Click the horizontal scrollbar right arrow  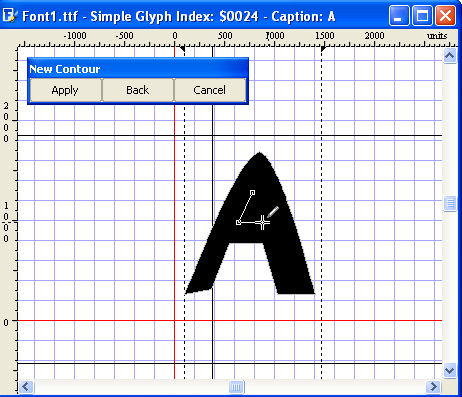(x=433, y=387)
